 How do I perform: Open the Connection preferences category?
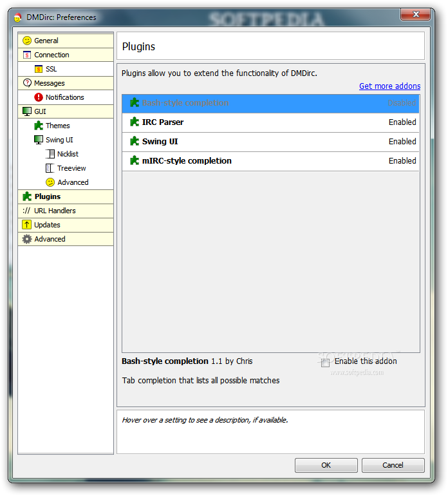coord(66,55)
